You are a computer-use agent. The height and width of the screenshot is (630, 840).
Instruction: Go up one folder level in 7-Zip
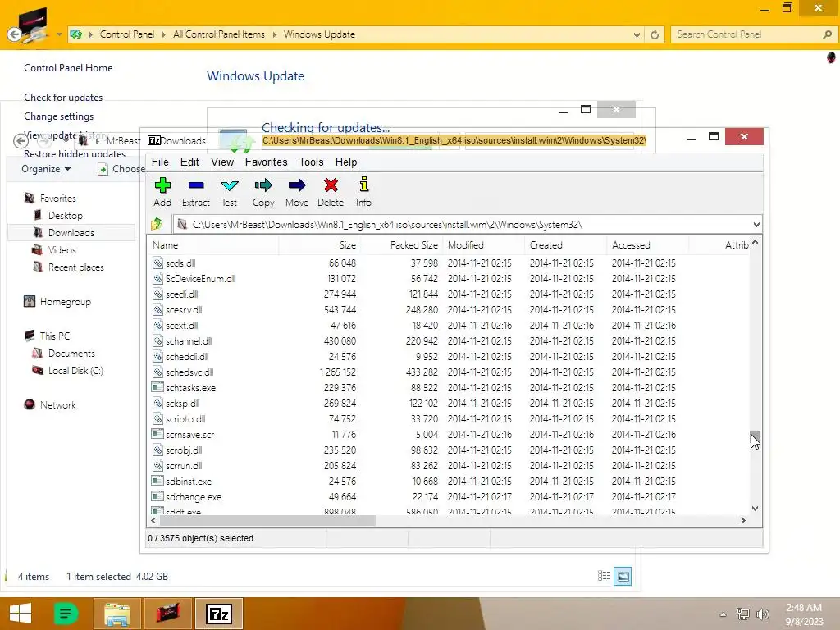click(x=157, y=224)
